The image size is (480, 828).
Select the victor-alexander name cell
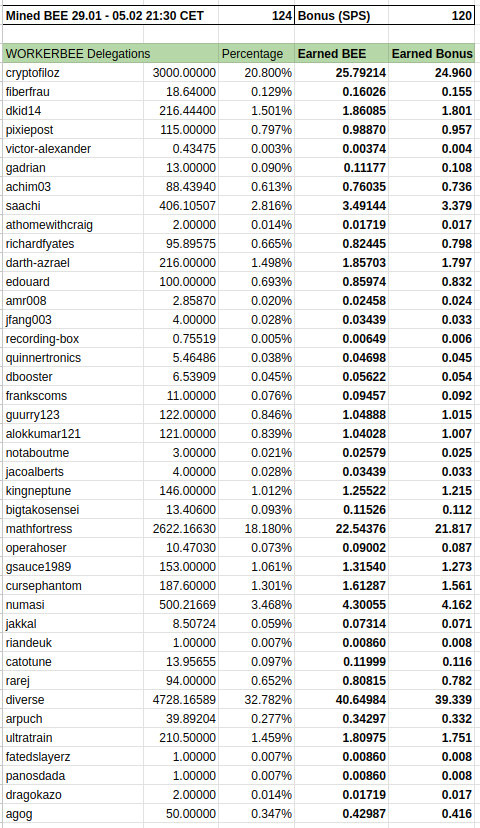coord(73,148)
